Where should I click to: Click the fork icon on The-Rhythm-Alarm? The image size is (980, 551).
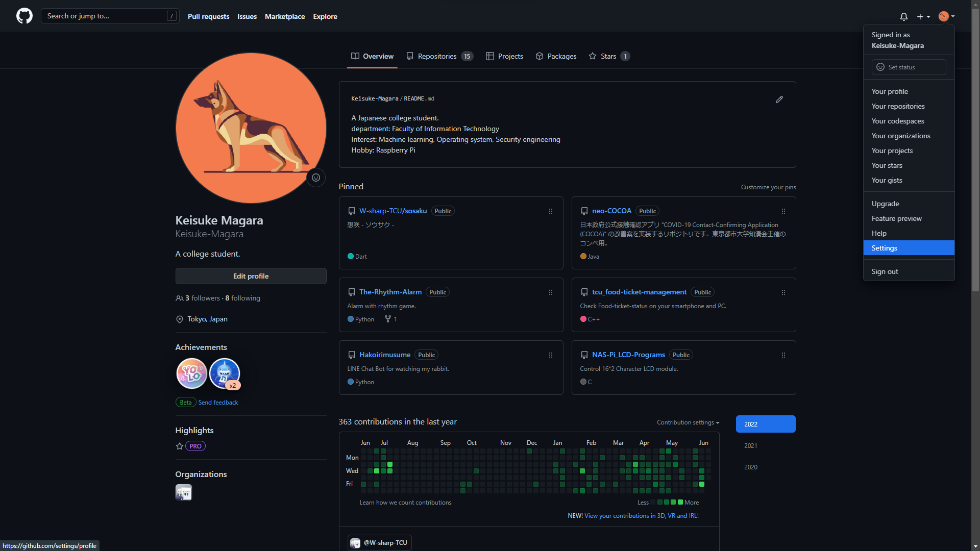click(387, 319)
